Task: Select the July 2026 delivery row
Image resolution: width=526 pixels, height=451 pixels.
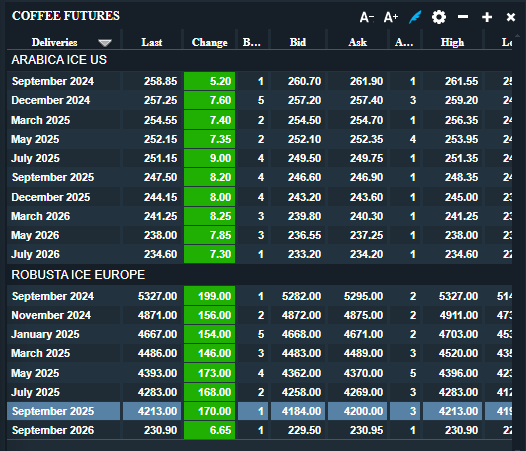Action: (x=259, y=254)
